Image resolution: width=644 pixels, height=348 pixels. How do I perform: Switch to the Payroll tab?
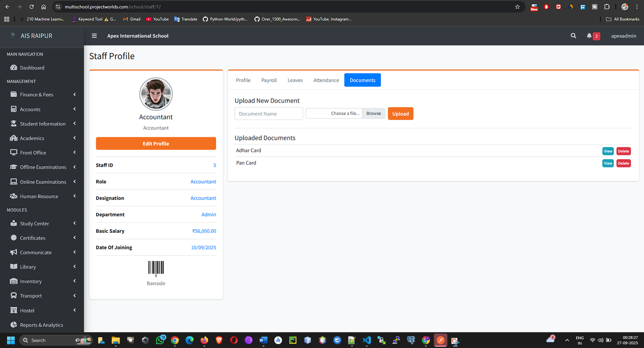click(x=269, y=80)
